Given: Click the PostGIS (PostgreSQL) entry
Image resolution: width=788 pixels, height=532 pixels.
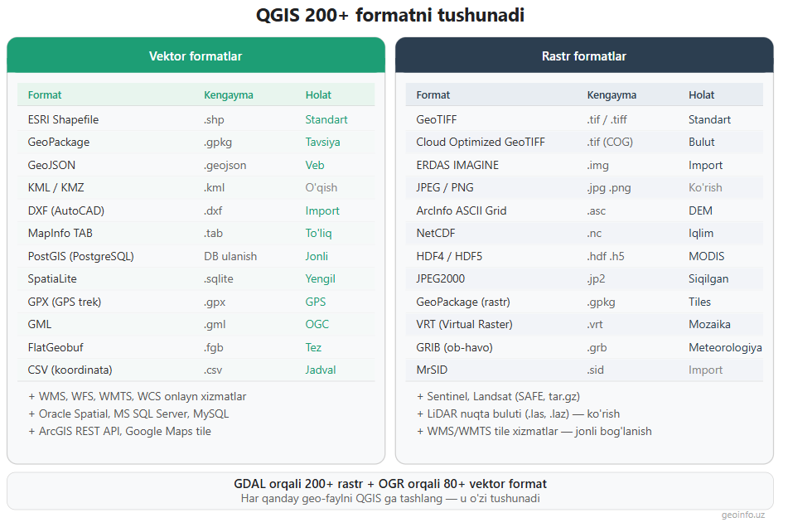Looking at the screenshot, I should click(x=80, y=256).
